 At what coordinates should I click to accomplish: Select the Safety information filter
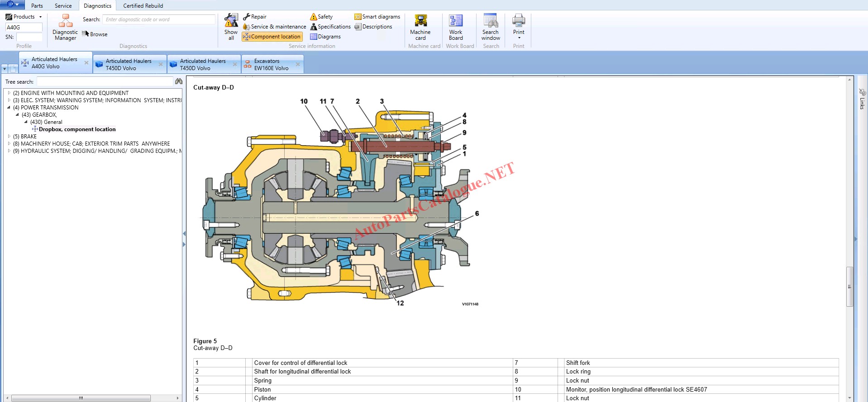pyautogui.click(x=321, y=17)
